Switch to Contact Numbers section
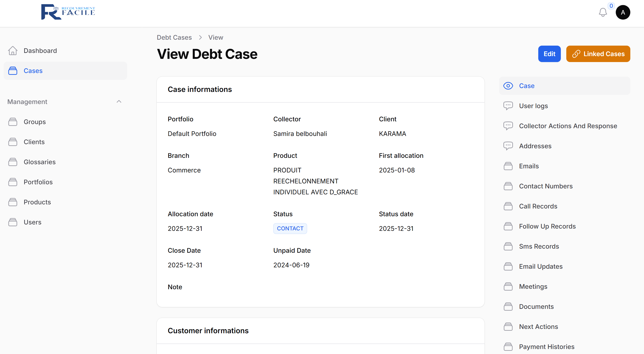The height and width of the screenshot is (354, 644). (x=546, y=186)
